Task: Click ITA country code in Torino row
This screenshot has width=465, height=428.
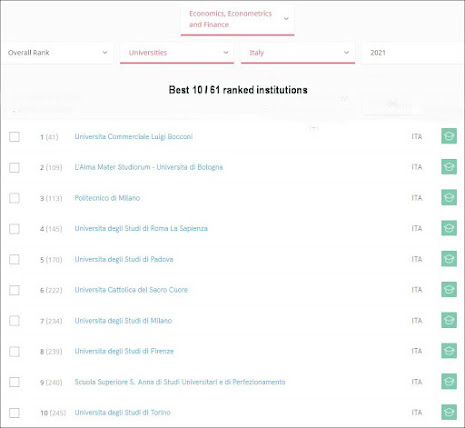Action: point(417,413)
